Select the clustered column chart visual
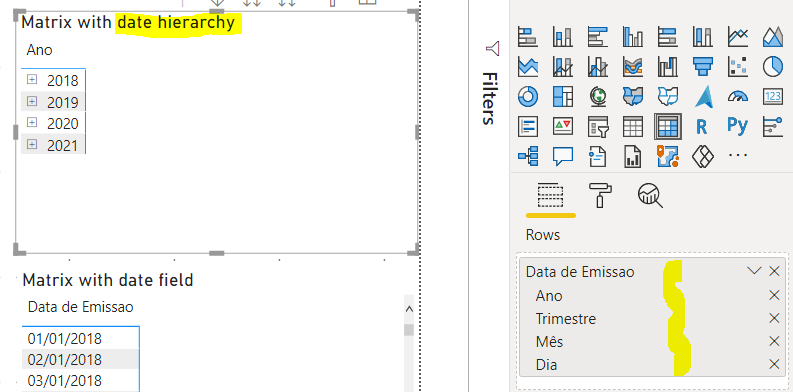 tap(633, 36)
